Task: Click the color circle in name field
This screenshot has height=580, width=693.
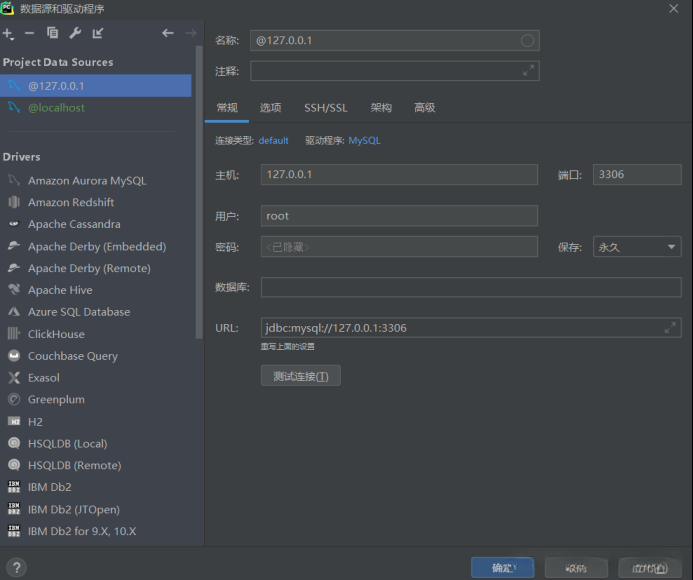Action: pos(527,41)
